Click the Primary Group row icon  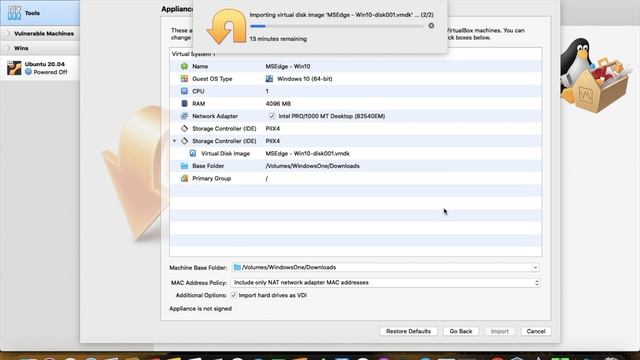click(184, 178)
